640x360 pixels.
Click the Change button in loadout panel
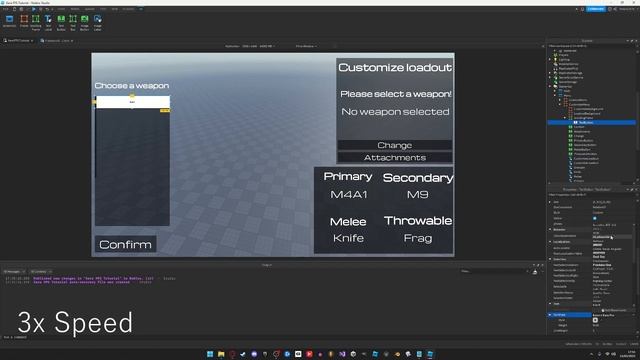coord(395,145)
